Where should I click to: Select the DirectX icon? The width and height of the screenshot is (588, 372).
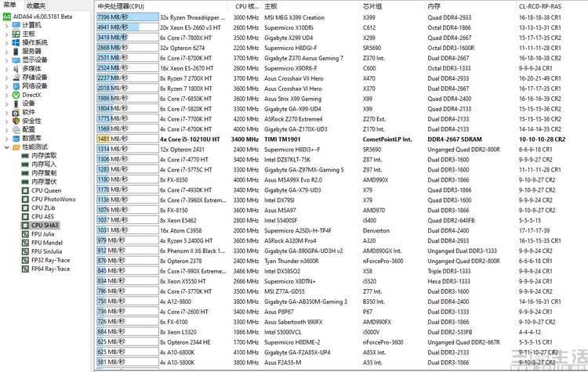coord(16,95)
